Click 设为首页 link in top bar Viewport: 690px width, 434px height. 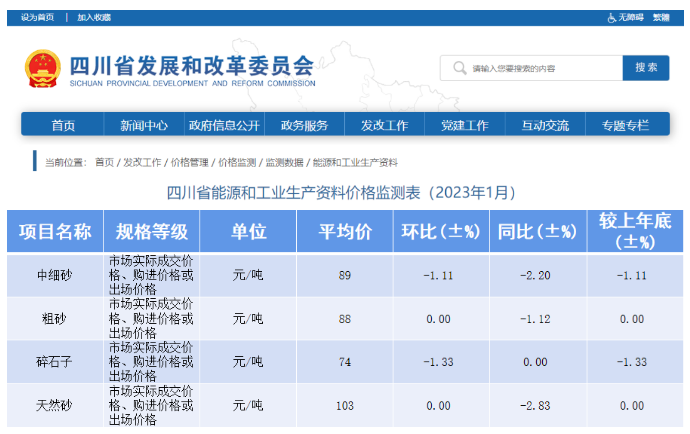(x=37, y=18)
